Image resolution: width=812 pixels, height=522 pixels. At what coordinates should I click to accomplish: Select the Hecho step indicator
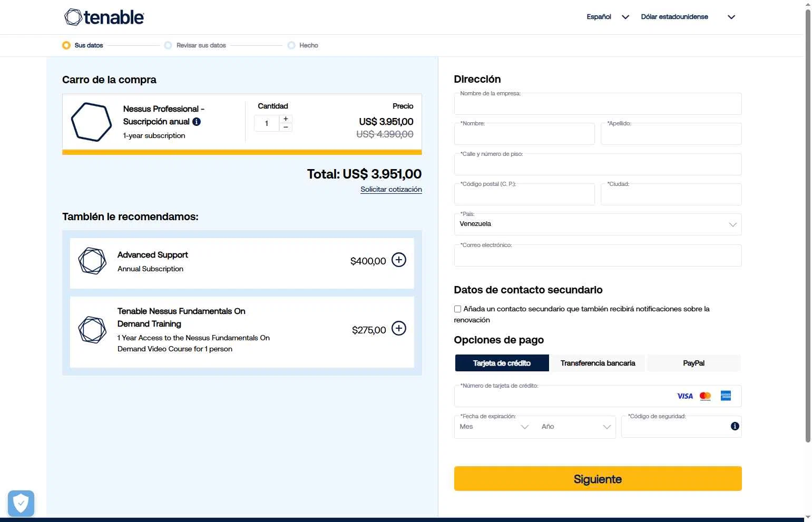click(x=303, y=45)
